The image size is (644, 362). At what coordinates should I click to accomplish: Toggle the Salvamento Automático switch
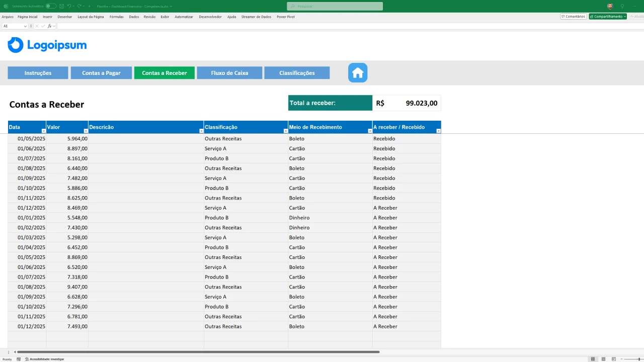pos(51,6)
